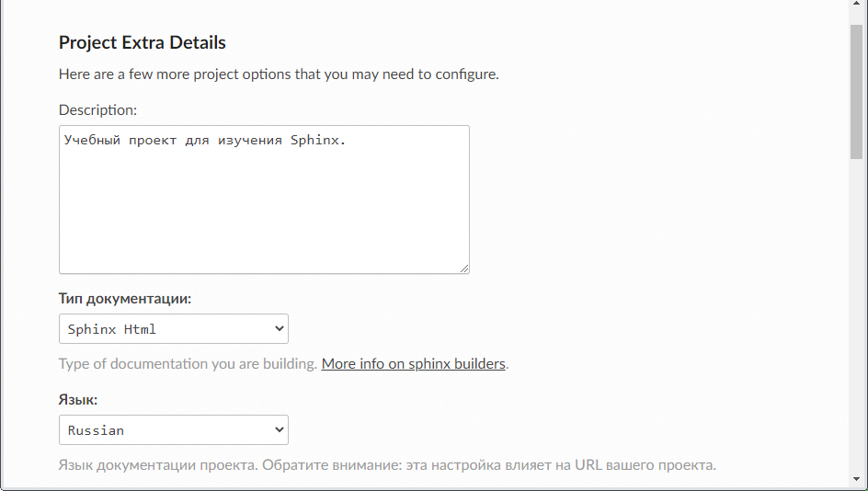Click the scrollbar track below the thumb
This screenshot has height=491, width=868.
(856, 315)
